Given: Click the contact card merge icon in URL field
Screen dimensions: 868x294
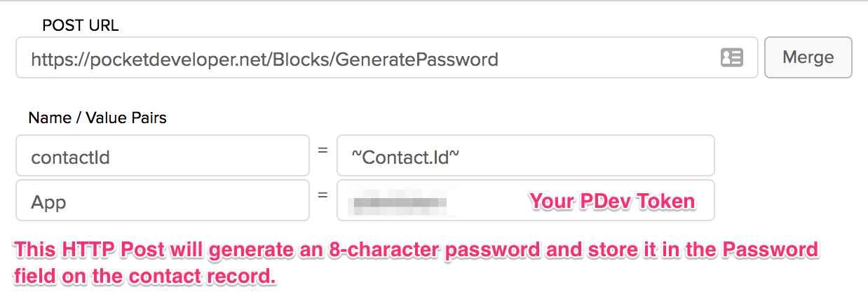Looking at the screenshot, I should 732,57.
